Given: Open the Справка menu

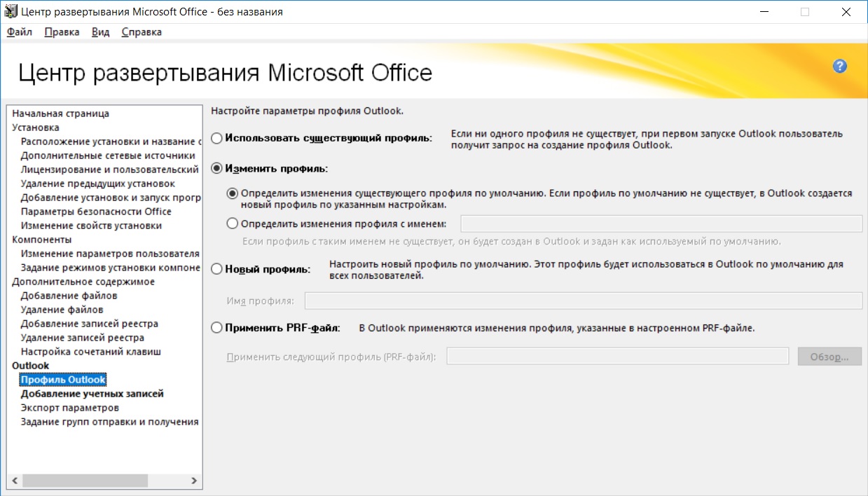Looking at the screenshot, I should [x=141, y=32].
